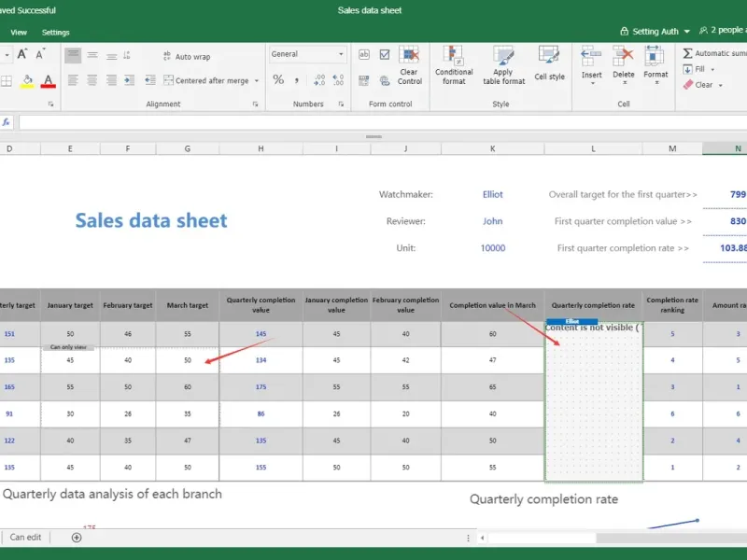Click the increase font size icon

[22, 54]
